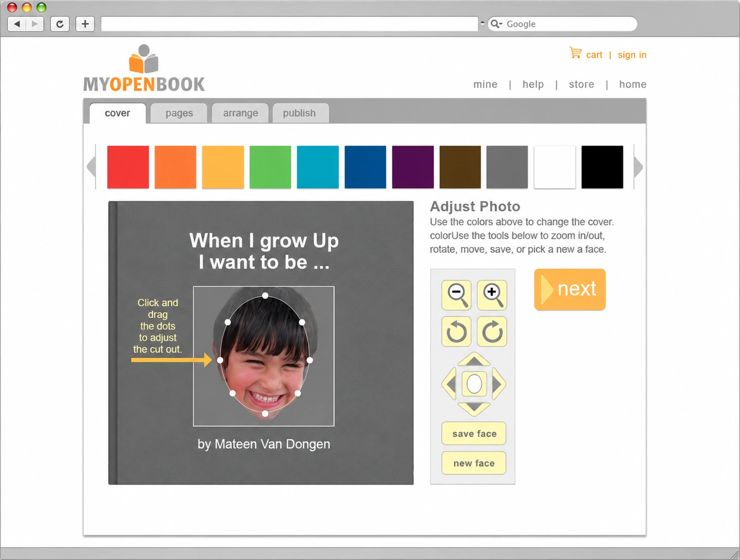The width and height of the screenshot is (740, 560).
Task: Click the new face button
Action: click(474, 463)
